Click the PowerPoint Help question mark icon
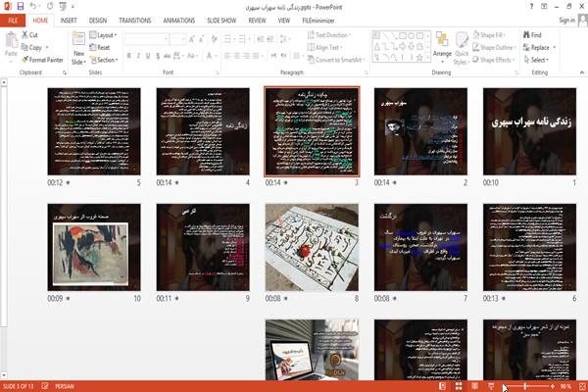Image resolution: width=588 pixels, height=392 pixels. (x=531, y=7)
